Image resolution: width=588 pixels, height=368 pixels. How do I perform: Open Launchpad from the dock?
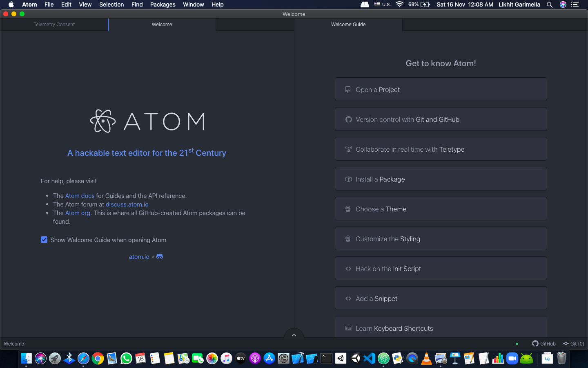pyautogui.click(x=55, y=359)
